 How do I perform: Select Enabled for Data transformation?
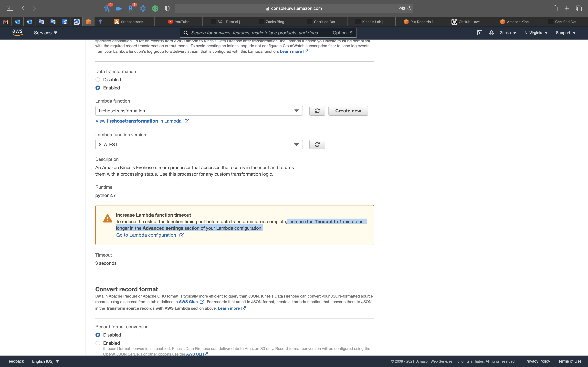tap(98, 88)
